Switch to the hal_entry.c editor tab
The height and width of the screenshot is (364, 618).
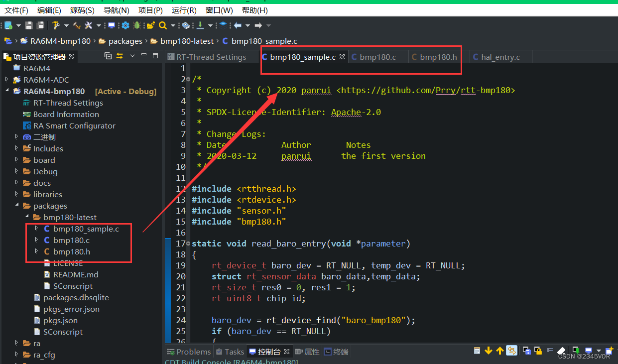[x=500, y=57]
